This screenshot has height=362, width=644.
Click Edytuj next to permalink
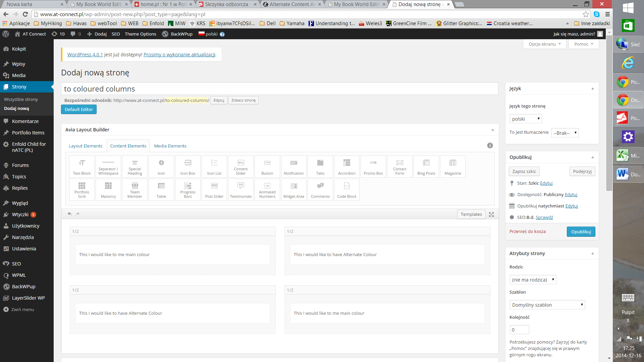coord(219,100)
